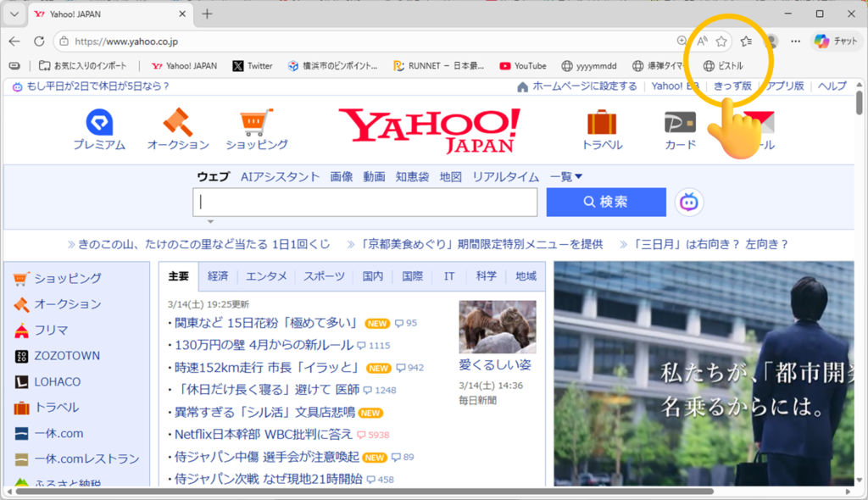
Task: Open the YouTube bookmark in favorites bar
Action: coord(522,65)
